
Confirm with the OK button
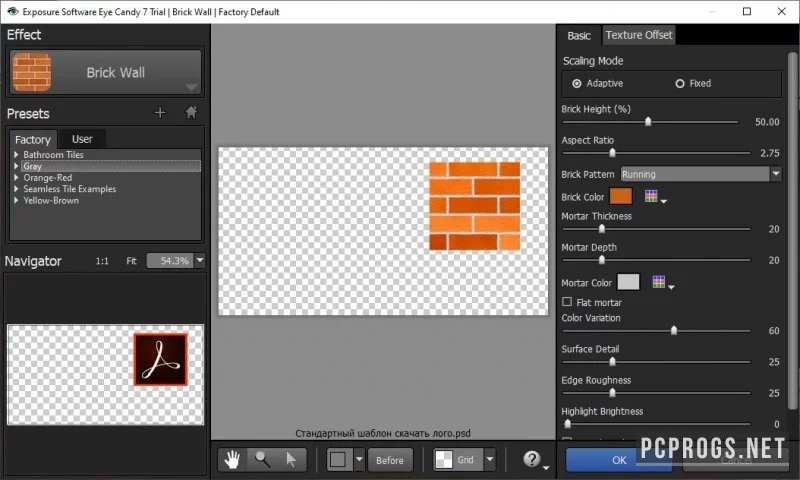(x=619, y=460)
